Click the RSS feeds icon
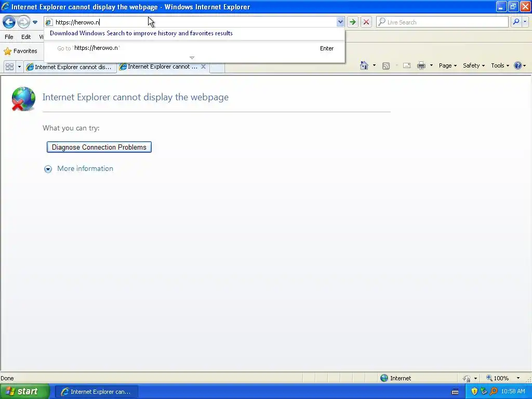The width and height of the screenshot is (532, 399). point(386,66)
